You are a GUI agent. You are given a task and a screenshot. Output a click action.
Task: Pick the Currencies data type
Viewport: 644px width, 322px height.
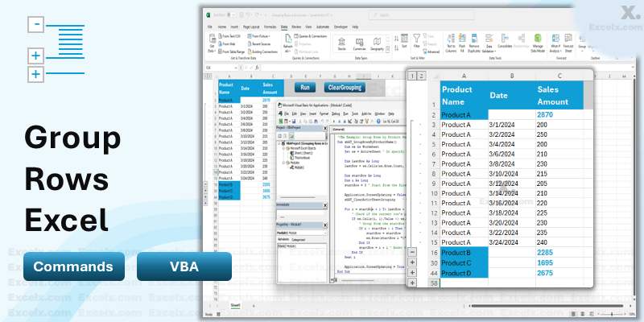coord(359,44)
